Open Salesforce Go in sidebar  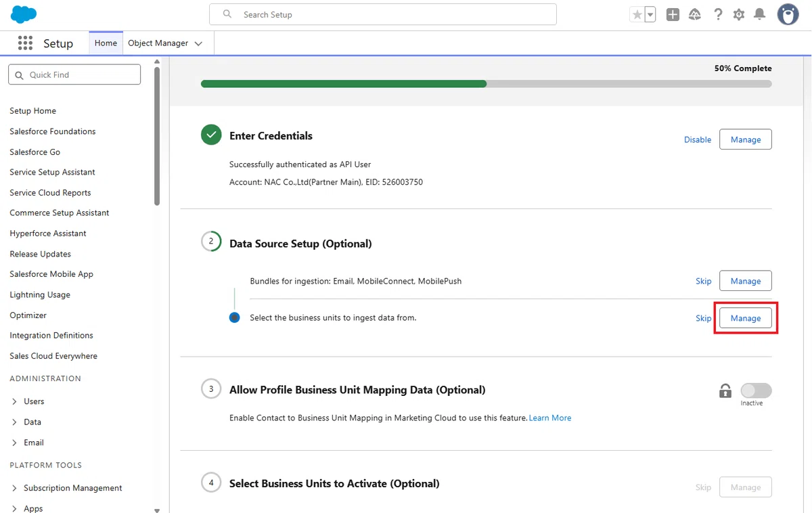pos(35,152)
